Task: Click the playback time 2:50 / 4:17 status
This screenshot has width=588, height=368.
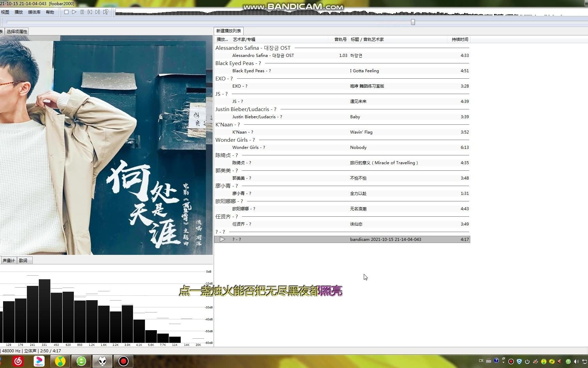Action: tap(50, 351)
